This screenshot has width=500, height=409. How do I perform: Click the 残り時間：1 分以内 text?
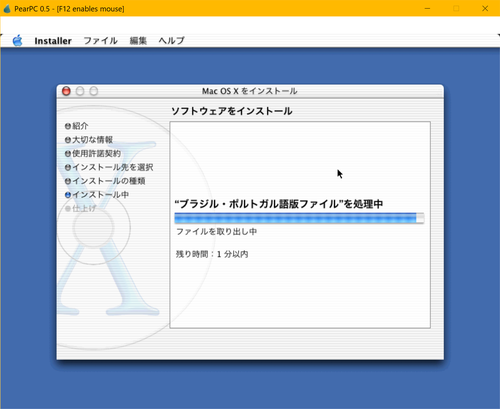[x=212, y=254]
